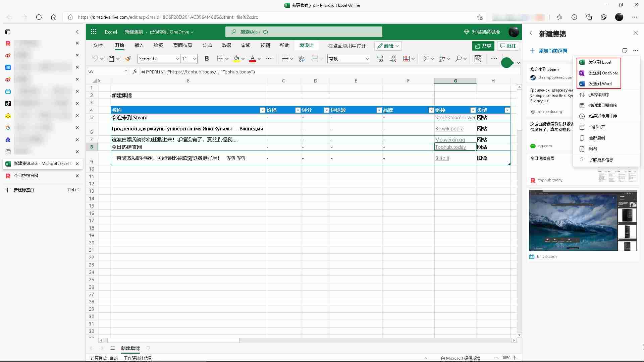Select the Format Painter brush

(x=128, y=59)
